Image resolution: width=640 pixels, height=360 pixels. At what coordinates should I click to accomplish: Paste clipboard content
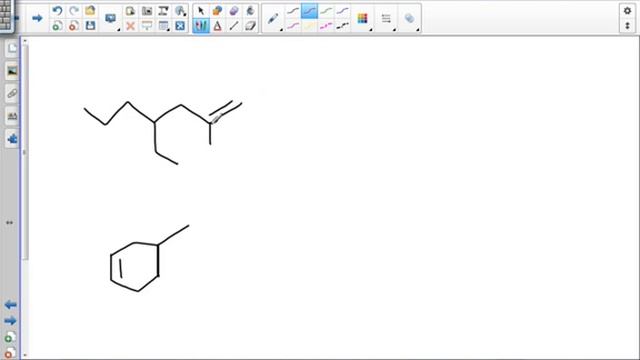pos(130,11)
